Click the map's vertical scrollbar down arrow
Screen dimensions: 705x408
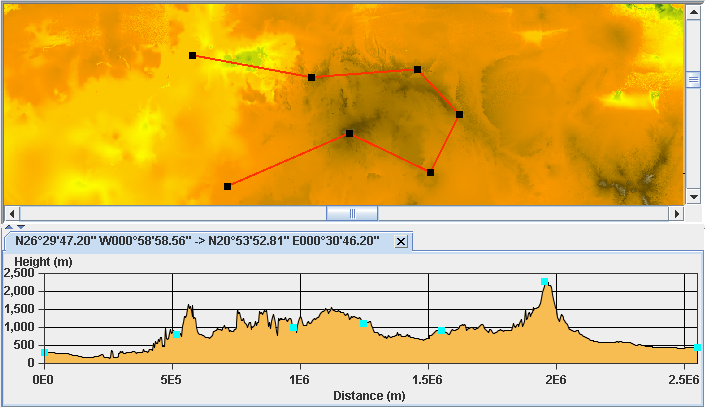693,197
